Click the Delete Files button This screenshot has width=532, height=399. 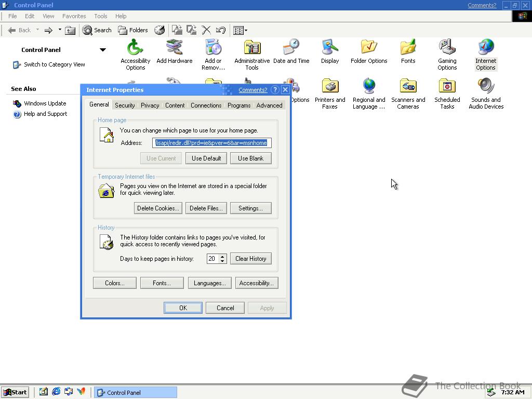pyautogui.click(x=206, y=208)
